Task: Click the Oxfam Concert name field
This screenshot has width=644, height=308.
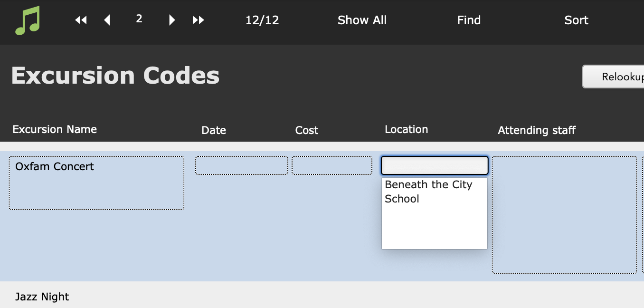Action: (x=96, y=183)
